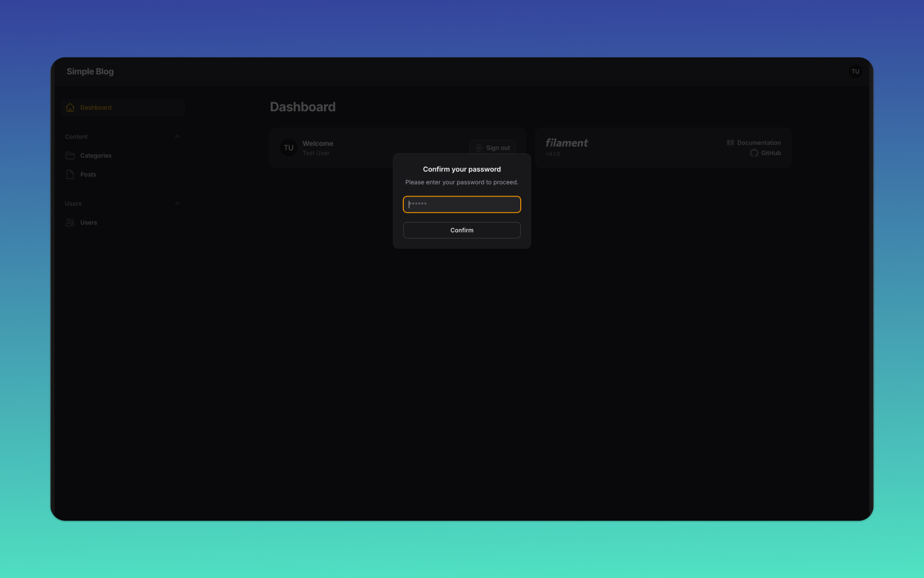The image size is (924, 578).
Task: Click the Confirm button in the modal
Action: [462, 230]
